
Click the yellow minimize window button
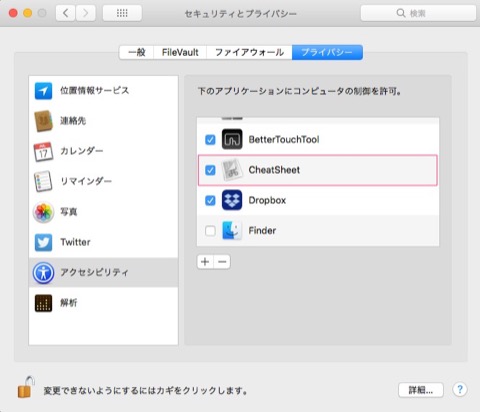(x=28, y=13)
